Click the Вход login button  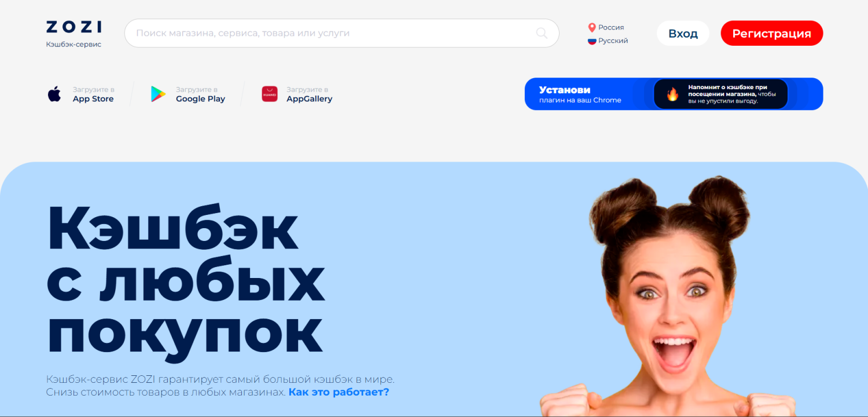click(683, 34)
